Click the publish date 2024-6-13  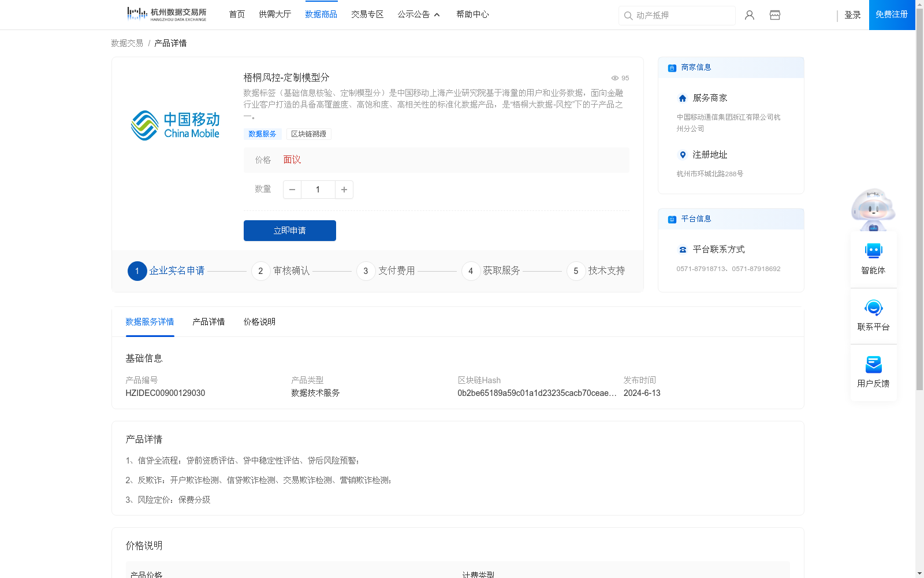tap(642, 393)
